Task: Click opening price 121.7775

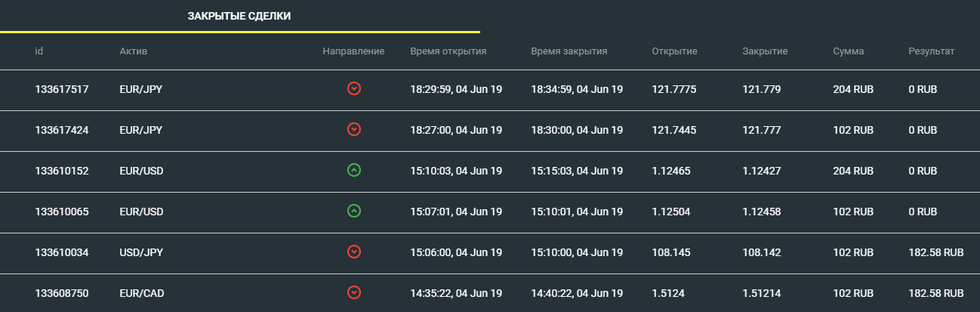Action: (x=673, y=89)
